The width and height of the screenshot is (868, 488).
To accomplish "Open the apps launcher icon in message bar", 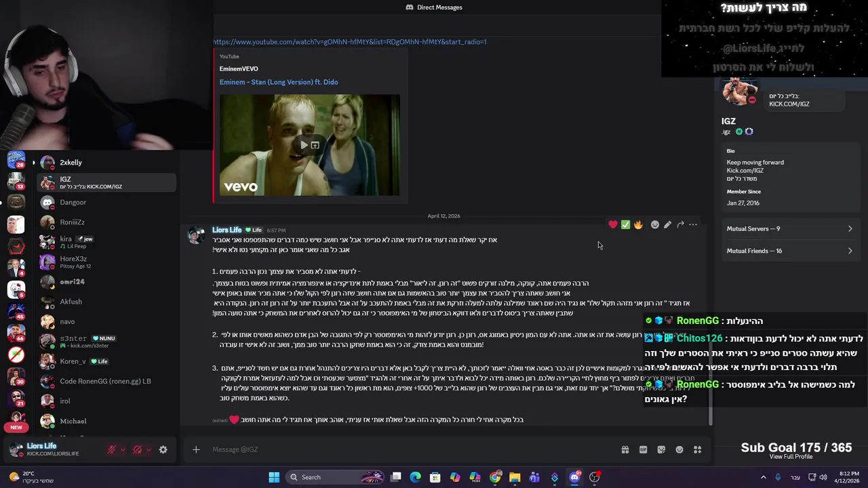I will coord(697,449).
